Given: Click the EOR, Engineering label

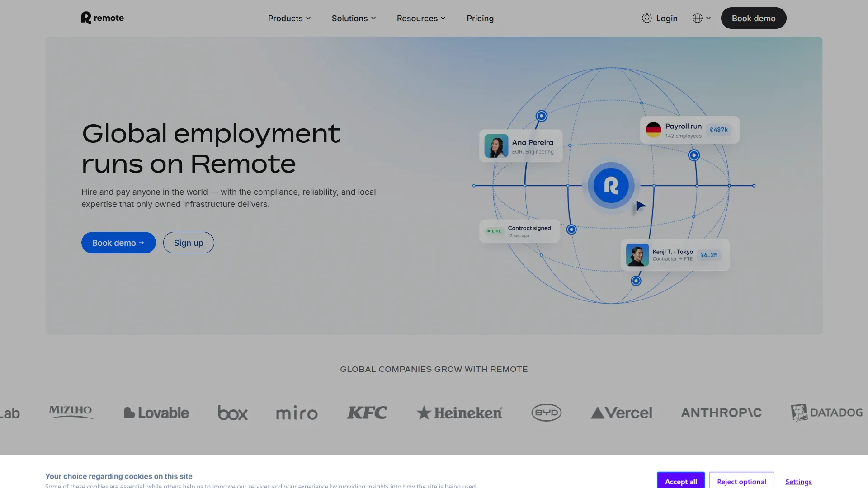Looking at the screenshot, I should click(x=533, y=152).
